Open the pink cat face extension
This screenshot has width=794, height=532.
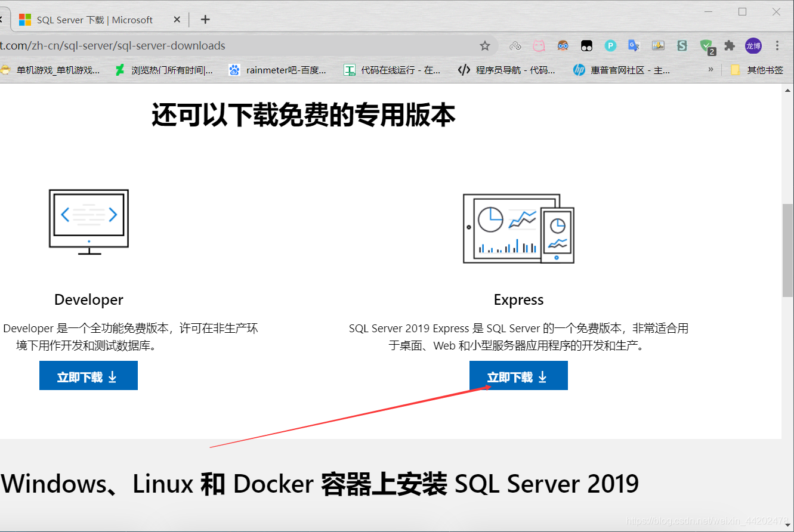pyautogui.click(x=539, y=46)
